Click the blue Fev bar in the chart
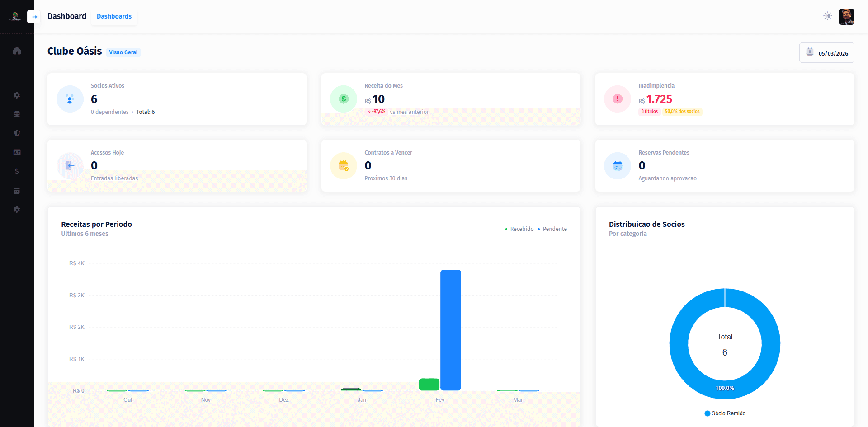The height and width of the screenshot is (427, 868). [x=451, y=330]
